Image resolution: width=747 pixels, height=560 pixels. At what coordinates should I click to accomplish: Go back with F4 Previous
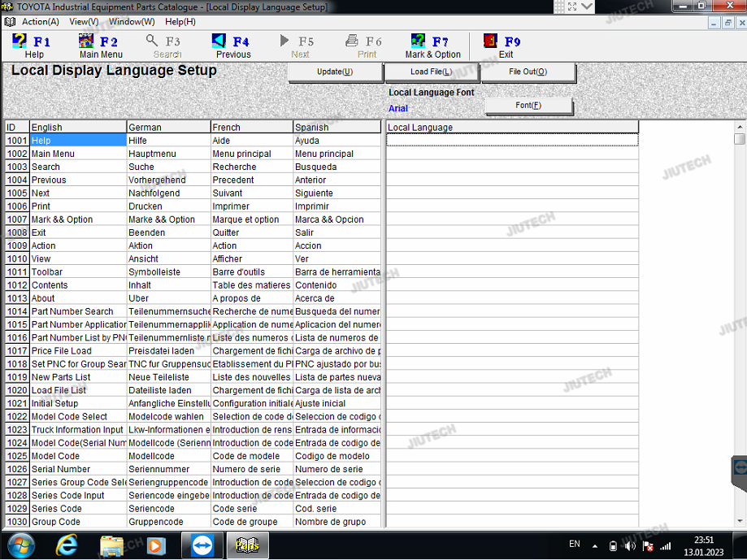(x=233, y=46)
